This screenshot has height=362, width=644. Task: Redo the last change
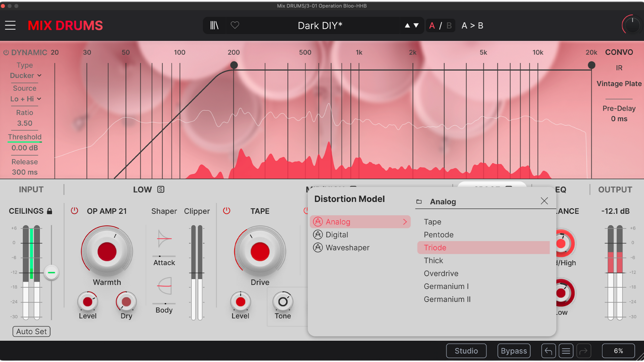(x=584, y=351)
